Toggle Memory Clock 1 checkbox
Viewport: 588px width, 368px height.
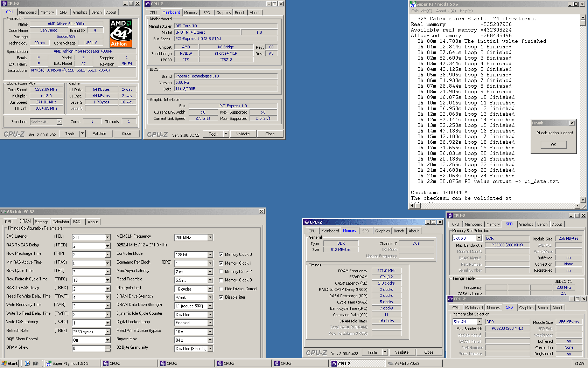click(x=221, y=263)
